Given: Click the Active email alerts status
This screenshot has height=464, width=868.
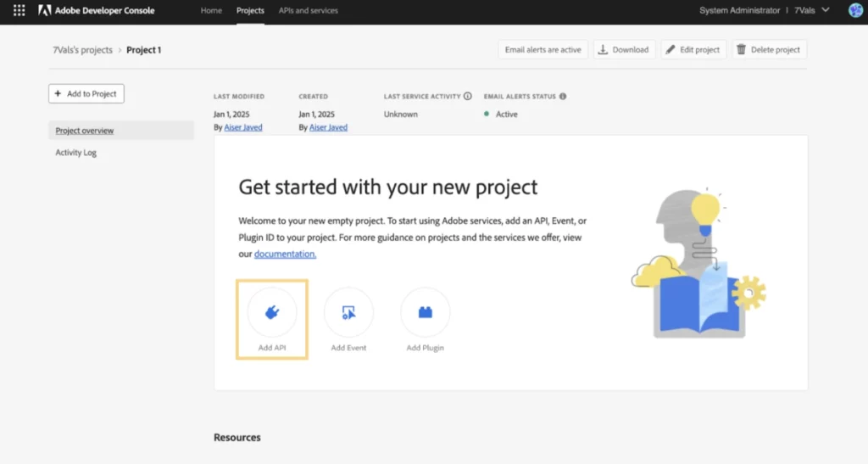Looking at the screenshot, I should [x=501, y=114].
